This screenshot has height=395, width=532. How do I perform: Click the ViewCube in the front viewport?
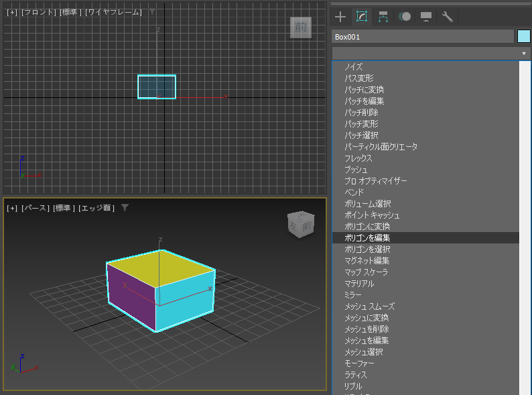[301, 27]
